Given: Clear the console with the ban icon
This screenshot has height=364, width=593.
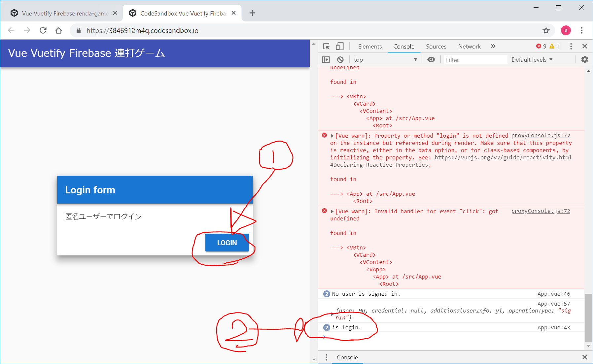Looking at the screenshot, I should (x=340, y=60).
